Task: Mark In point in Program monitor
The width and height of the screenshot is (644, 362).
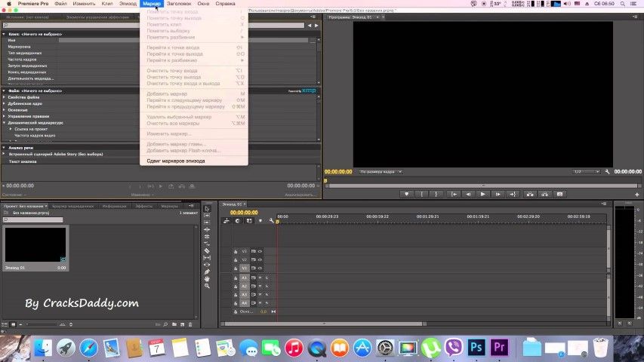Action: click(421, 194)
